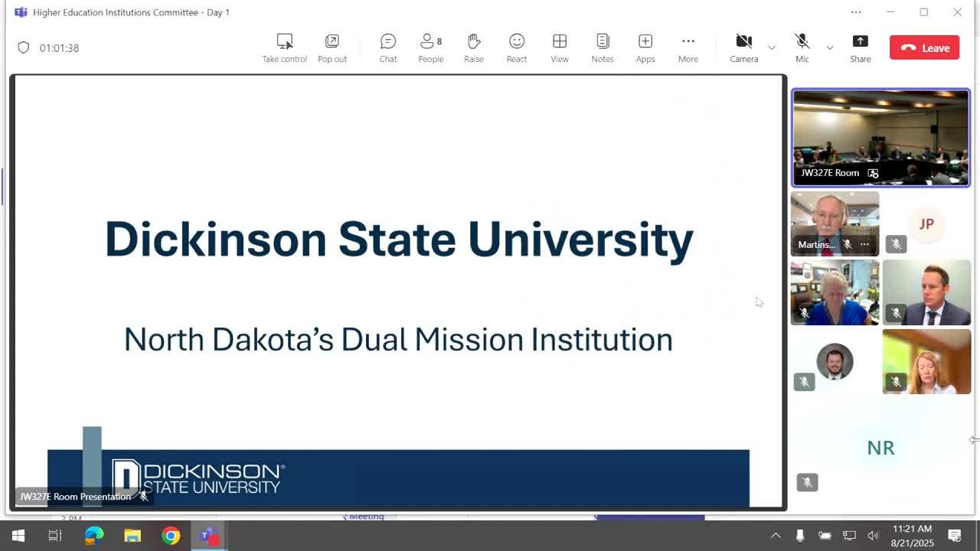Select the woman in blue shirt video tile
This screenshot has height=551, width=980.
[x=835, y=292]
